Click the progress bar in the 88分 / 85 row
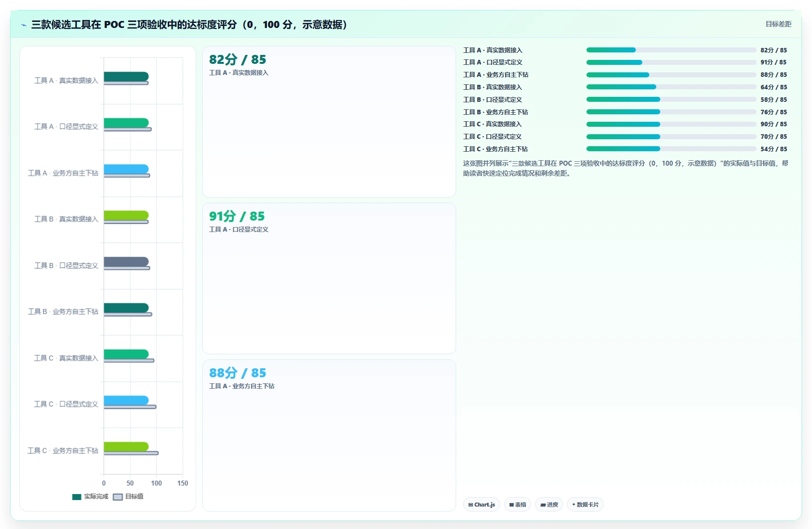812x529 pixels. pyautogui.click(x=671, y=75)
